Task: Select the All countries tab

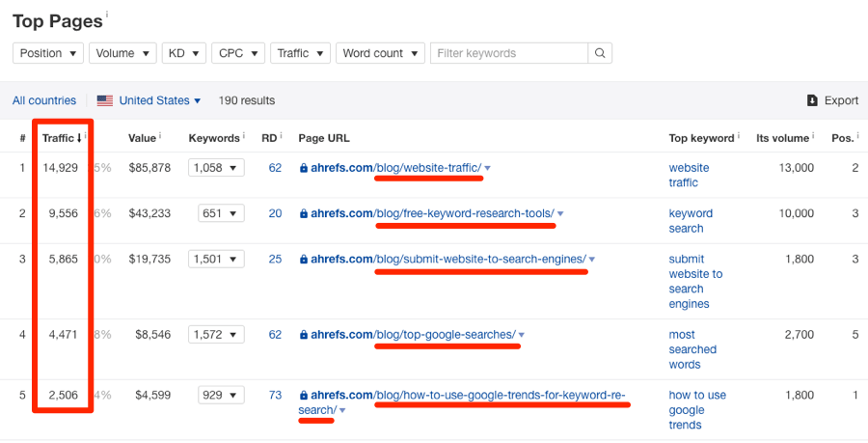Action: point(44,100)
